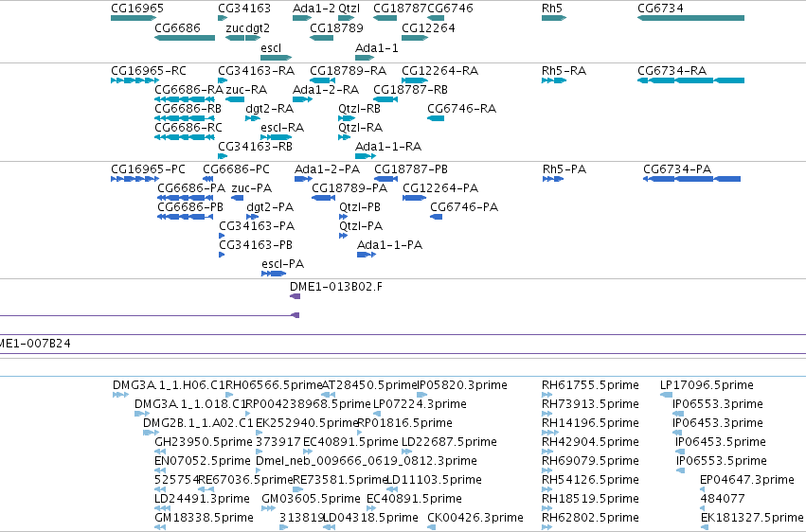Click transcript CG34163-RB

pyautogui.click(x=223, y=156)
